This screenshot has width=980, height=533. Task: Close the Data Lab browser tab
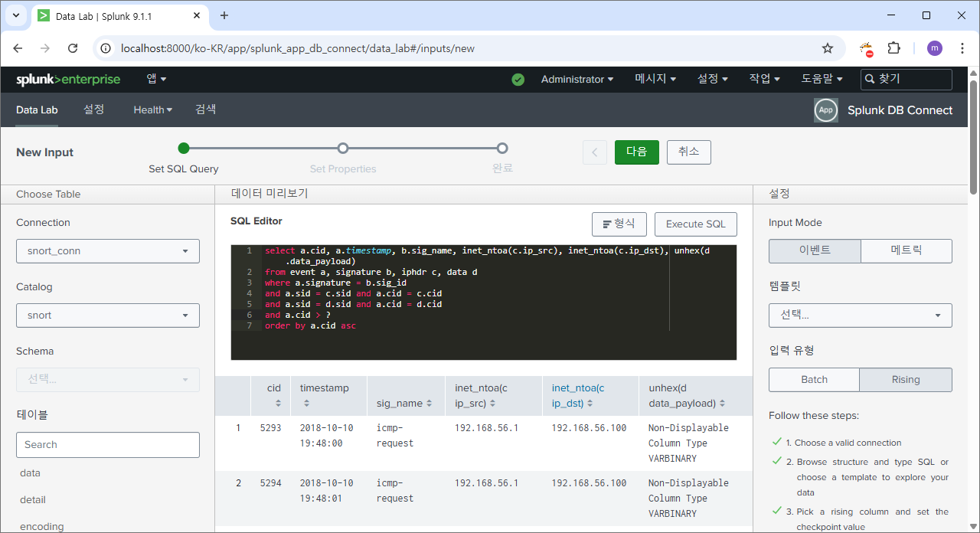pyautogui.click(x=198, y=15)
